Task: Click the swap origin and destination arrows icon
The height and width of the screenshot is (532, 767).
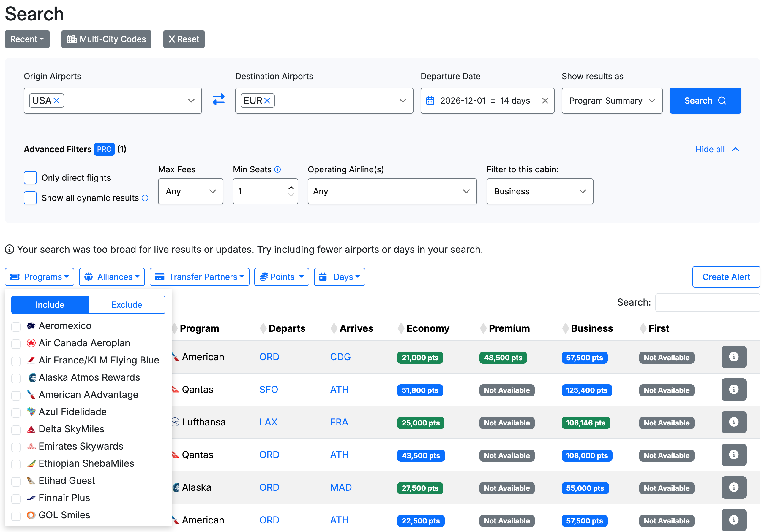Action: click(219, 100)
